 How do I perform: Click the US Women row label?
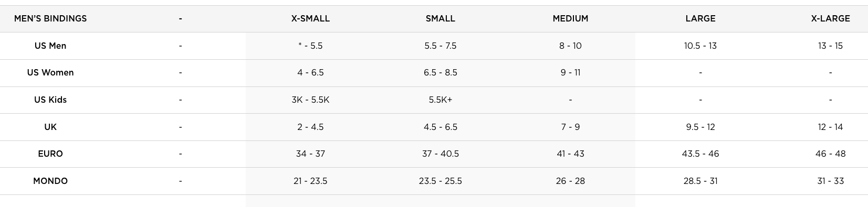click(x=50, y=72)
